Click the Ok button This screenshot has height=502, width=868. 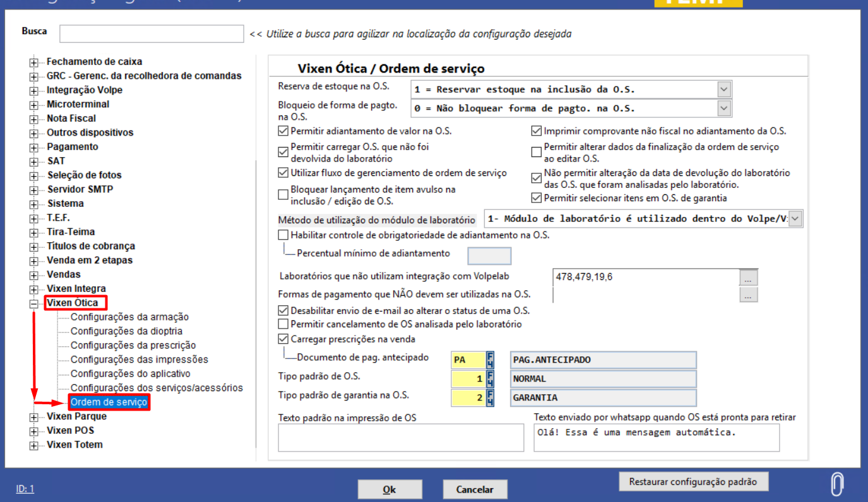[x=389, y=489]
